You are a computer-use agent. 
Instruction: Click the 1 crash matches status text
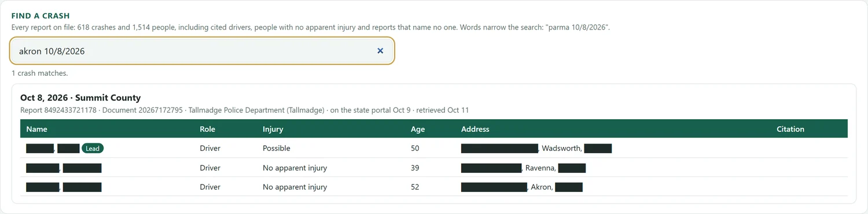[40, 73]
